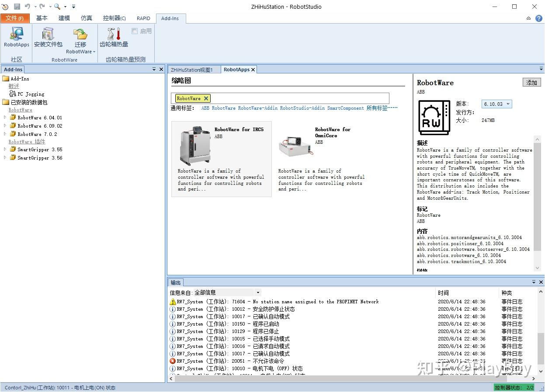This screenshot has height=392, width=545.
Task: Expand the RobotWare 6.04.01 tree node
Action: click(x=5, y=118)
